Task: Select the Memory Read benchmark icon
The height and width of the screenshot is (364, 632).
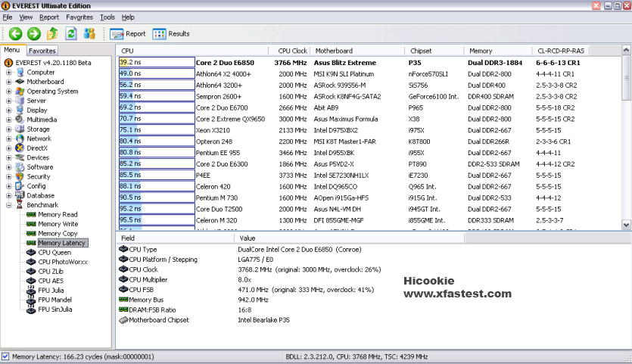Action: (31, 214)
